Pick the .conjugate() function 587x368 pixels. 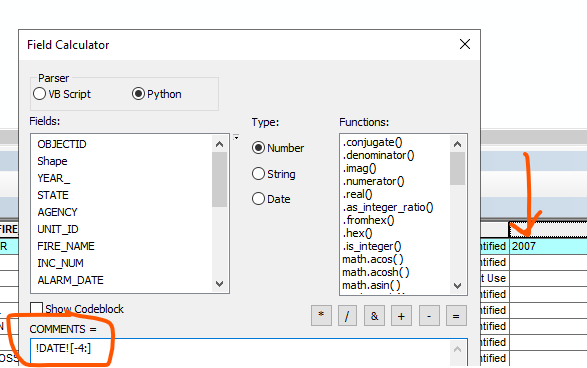tap(372, 142)
